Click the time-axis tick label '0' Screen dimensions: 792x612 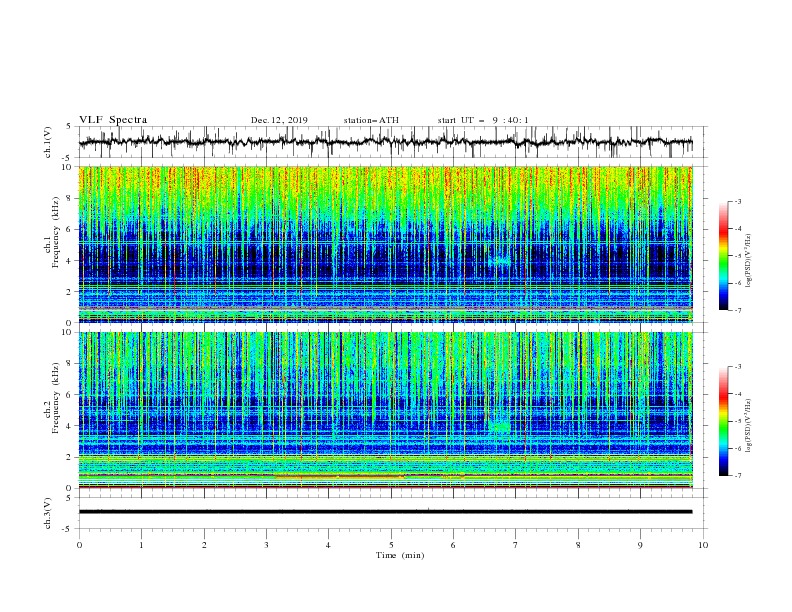coord(79,545)
